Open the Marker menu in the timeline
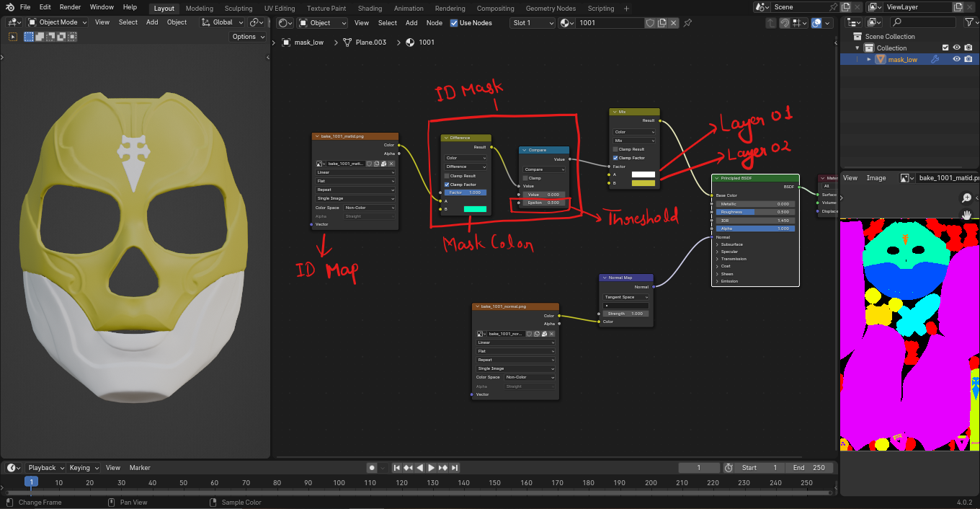This screenshot has height=509, width=980. (140, 468)
